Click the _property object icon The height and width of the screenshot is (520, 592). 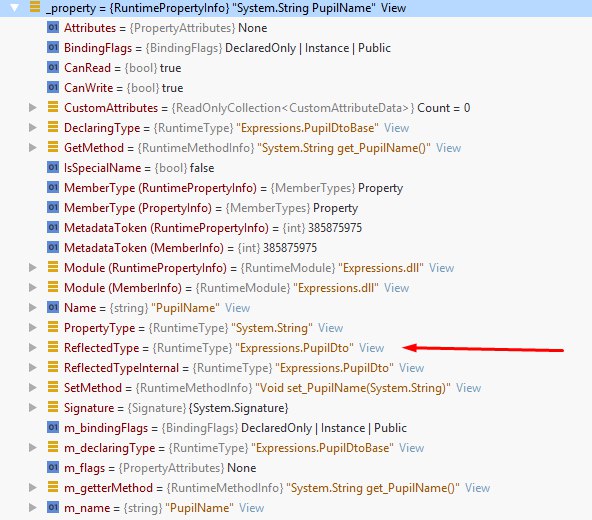(x=35, y=7)
